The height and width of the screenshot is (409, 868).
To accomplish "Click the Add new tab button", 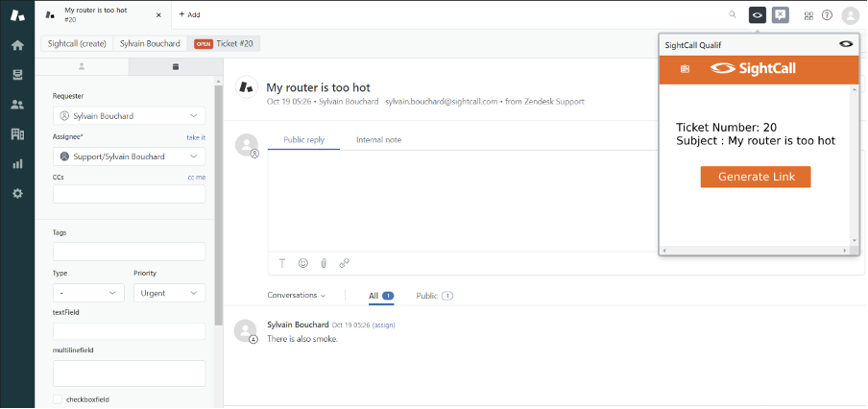I will 189,15.
